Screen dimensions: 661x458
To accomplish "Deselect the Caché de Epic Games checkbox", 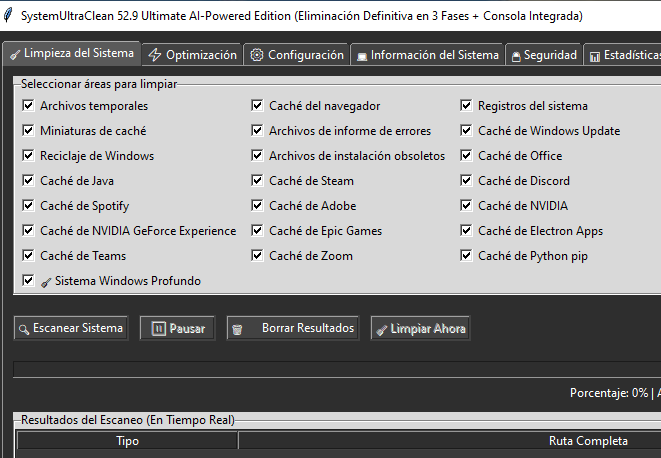I will coord(257,231).
